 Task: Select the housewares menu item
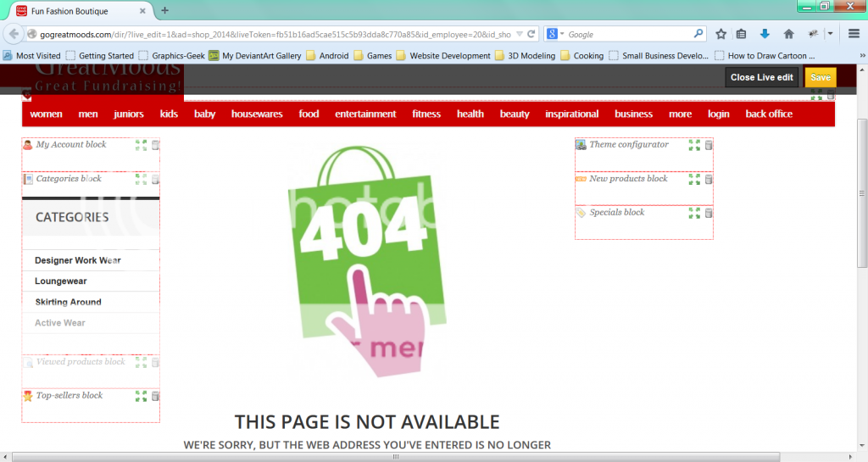(257, 114)
